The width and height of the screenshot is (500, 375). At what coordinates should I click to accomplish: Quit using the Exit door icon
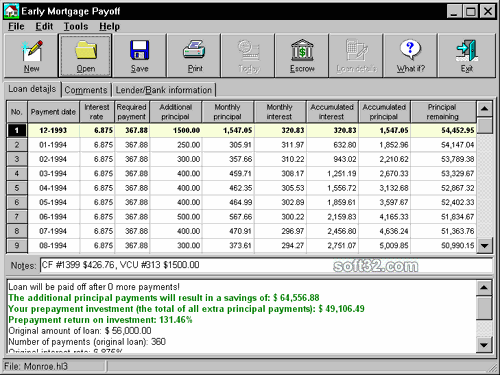(467, 56)
